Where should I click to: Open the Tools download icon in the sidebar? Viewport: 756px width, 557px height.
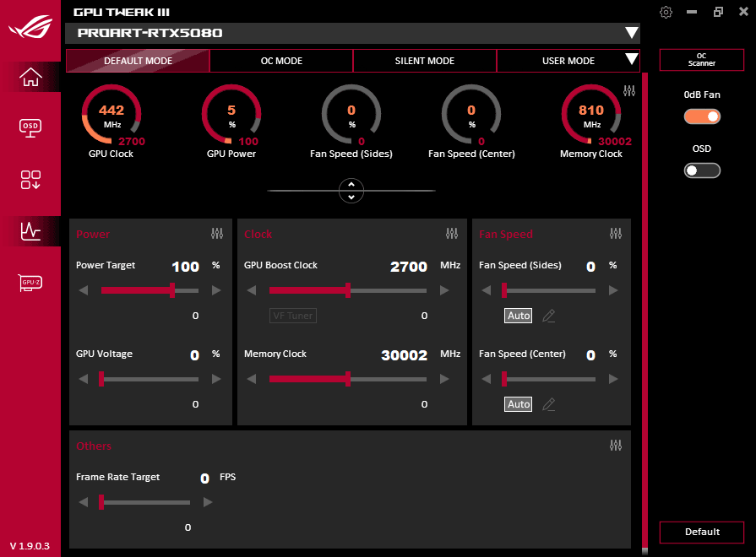[30, 180]
